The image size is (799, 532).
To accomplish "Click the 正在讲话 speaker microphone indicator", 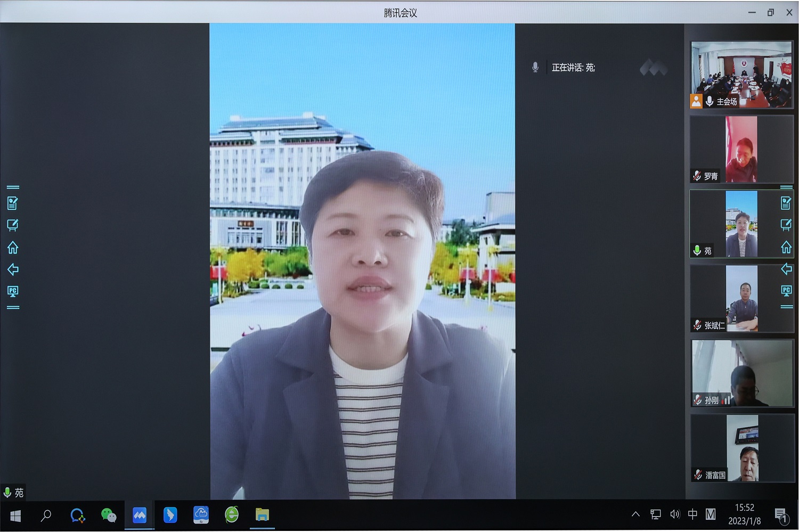I will (x=535, y=67).
